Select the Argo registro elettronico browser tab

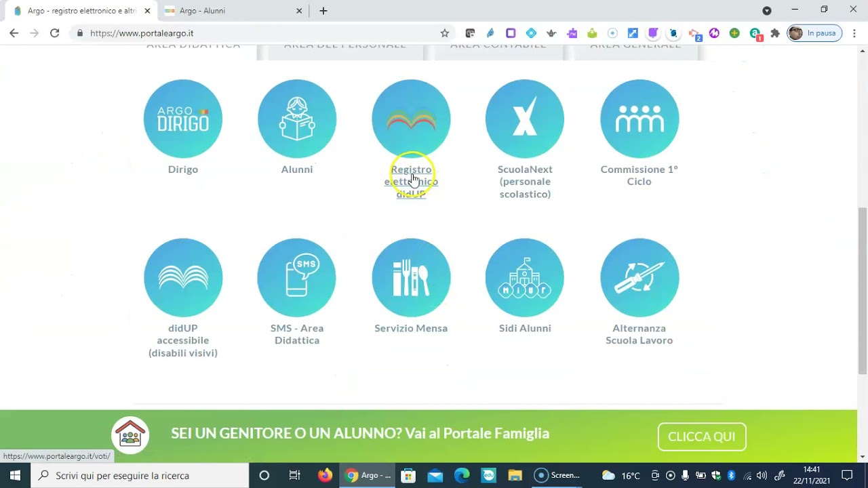point(81,11)
